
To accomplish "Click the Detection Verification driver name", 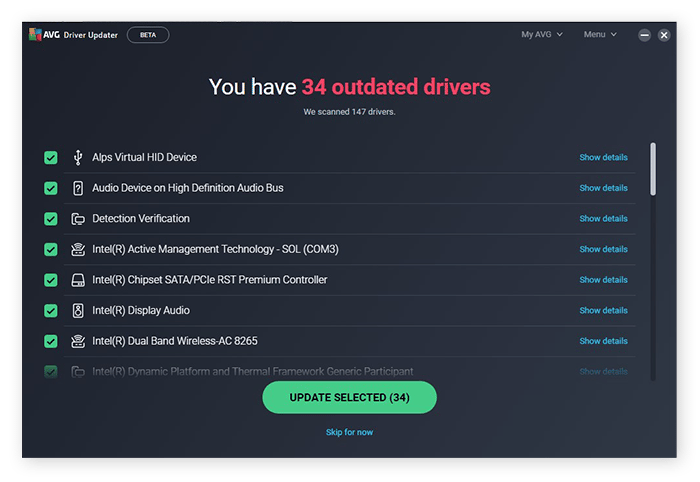I will (141, 219).
